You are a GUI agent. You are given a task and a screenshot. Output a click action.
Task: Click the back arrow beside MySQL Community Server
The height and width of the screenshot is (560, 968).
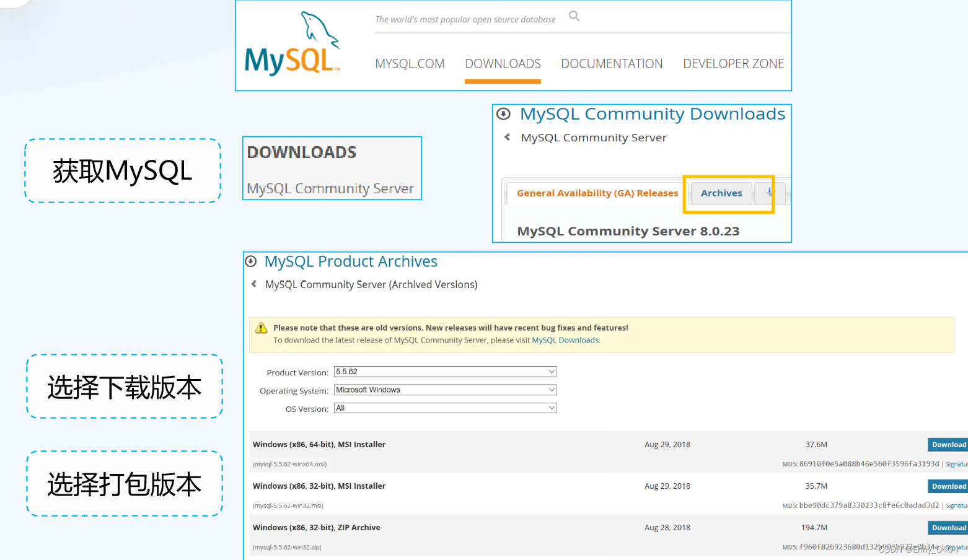[506, 138]
